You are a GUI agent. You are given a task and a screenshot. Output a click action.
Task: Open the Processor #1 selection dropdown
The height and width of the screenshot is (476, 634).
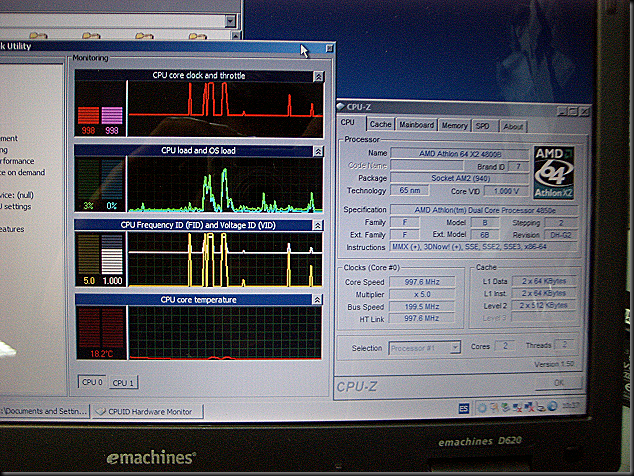click(x=455, y=347)
